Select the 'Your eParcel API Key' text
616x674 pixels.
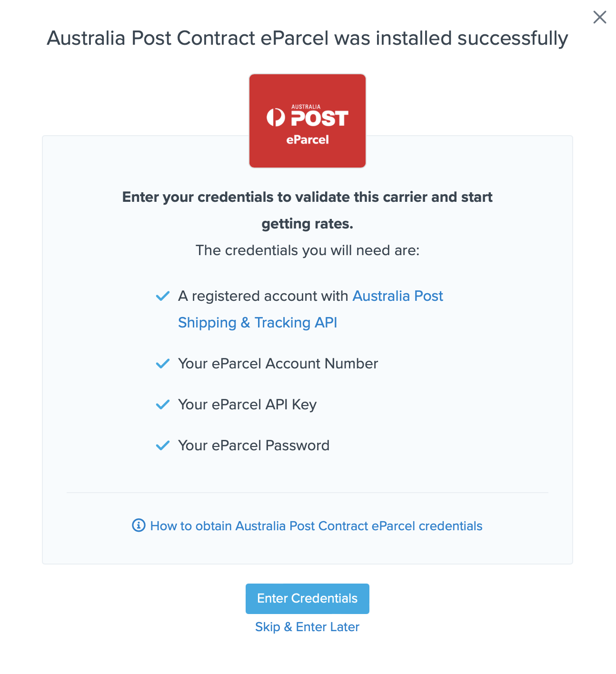247,405
